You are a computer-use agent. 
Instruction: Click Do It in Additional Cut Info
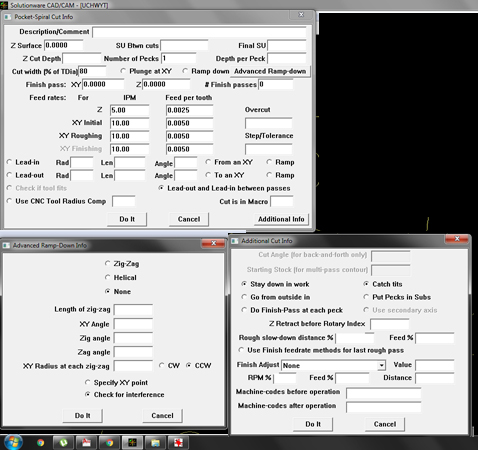click(313, 424)
